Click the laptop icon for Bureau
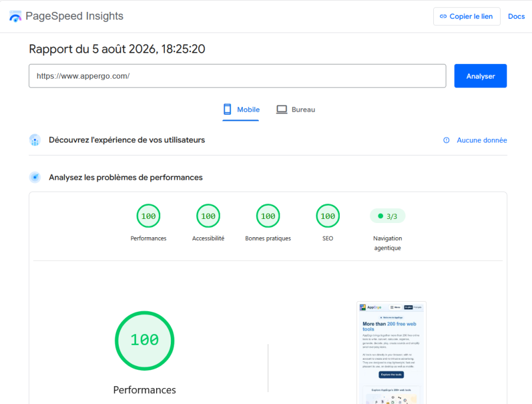Screen dimensions: 532x404 (x=281, y=109)
